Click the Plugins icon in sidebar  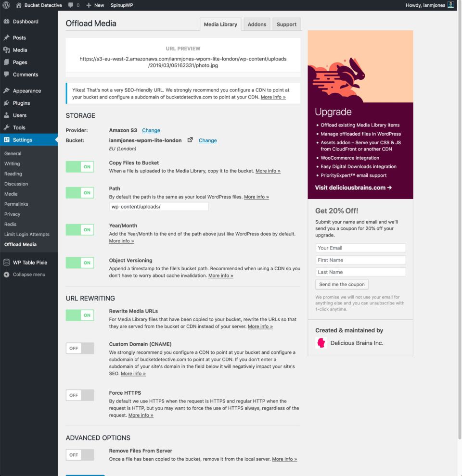tap(6, 103)
